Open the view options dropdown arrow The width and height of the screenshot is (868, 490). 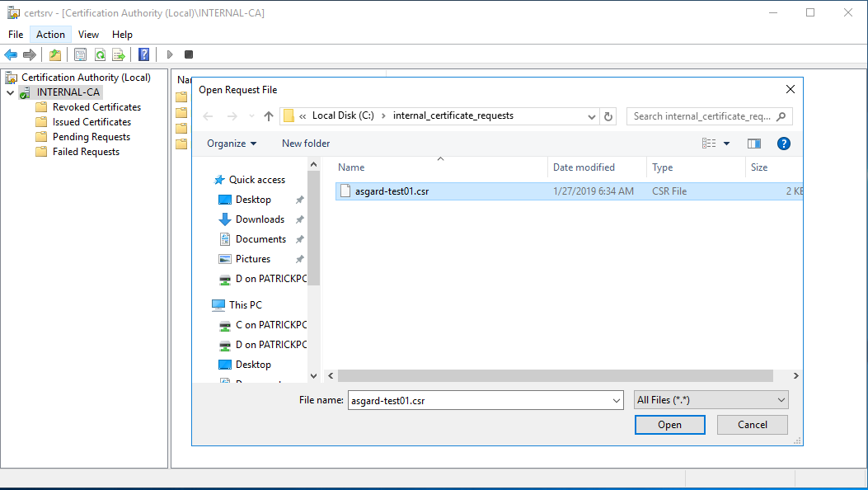[726, 144]
